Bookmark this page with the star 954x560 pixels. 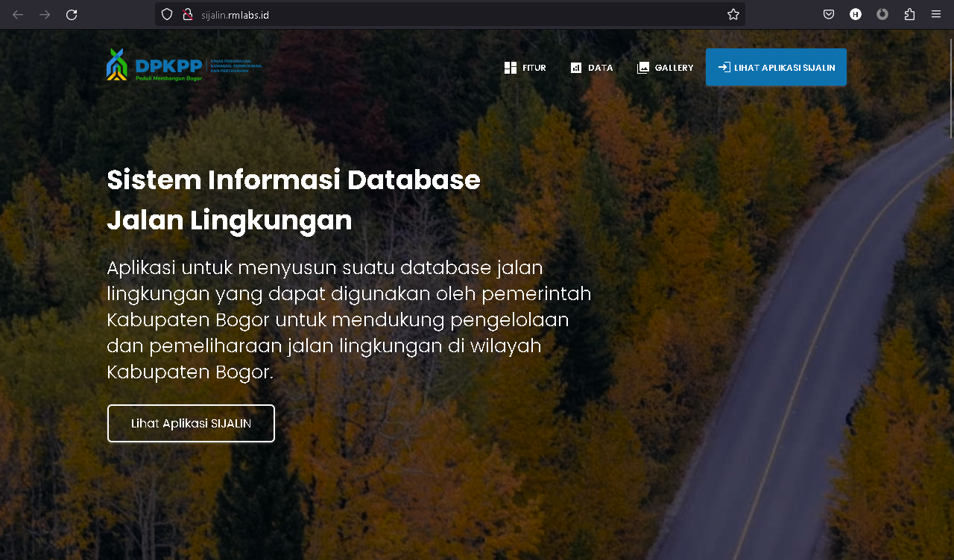click(733, 14)
